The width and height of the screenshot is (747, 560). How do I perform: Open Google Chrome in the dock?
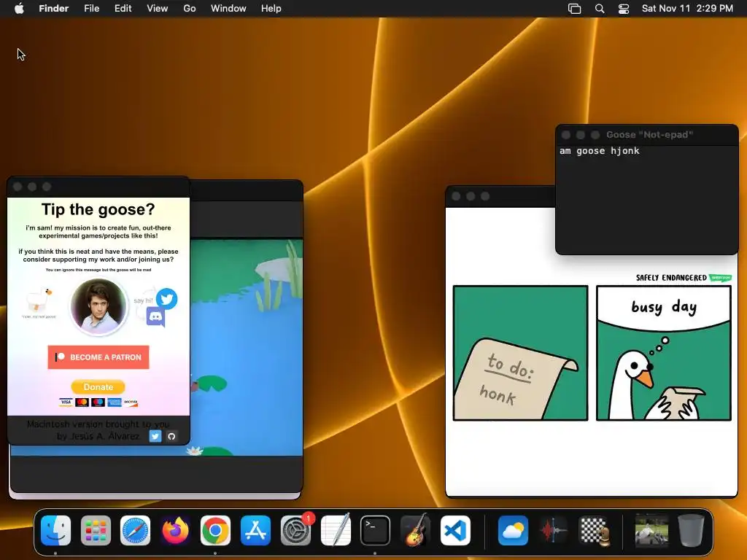215,530
